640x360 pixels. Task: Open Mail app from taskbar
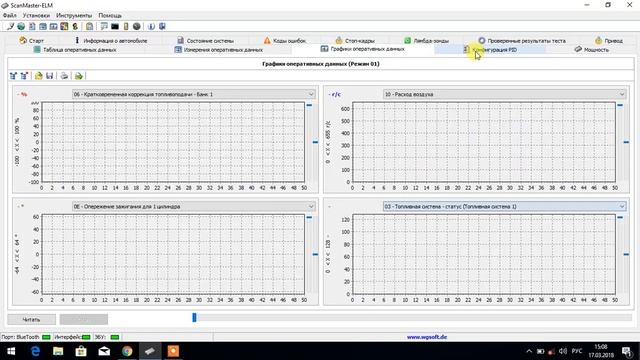tap(104, 351)
